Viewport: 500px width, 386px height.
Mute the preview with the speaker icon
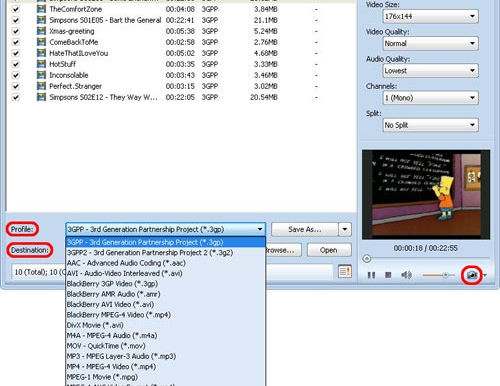[x=406, y=275]
